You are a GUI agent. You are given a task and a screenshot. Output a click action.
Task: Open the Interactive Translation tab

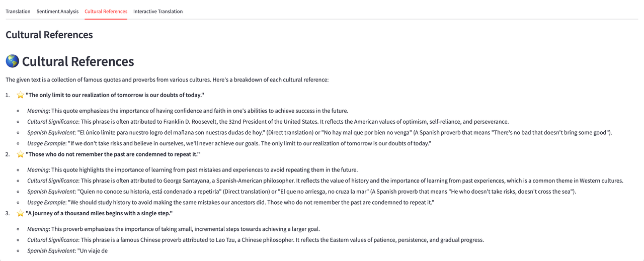click(x=158, y=12)
